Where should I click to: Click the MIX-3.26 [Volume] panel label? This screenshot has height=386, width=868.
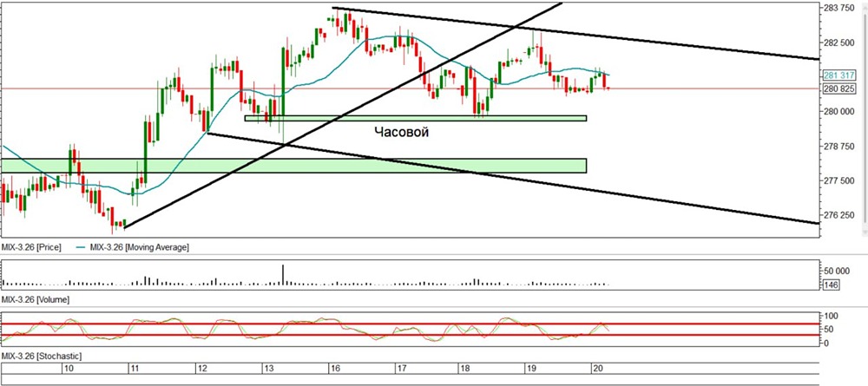coord(36,299)
